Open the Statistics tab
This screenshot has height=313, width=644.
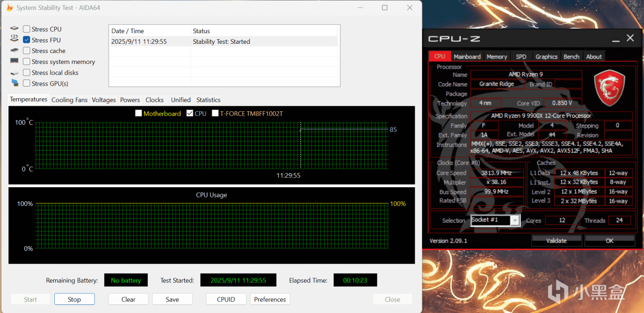pyautogui.click(x=208, y=100)
